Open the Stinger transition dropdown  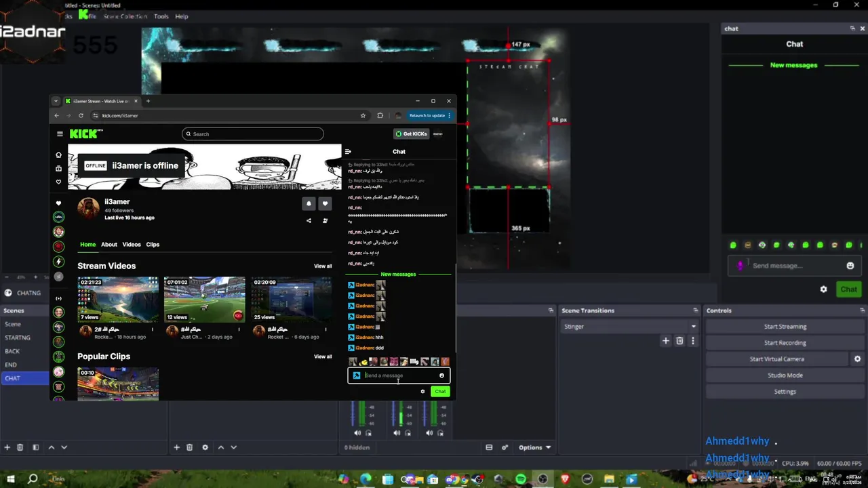coord(630,327)
